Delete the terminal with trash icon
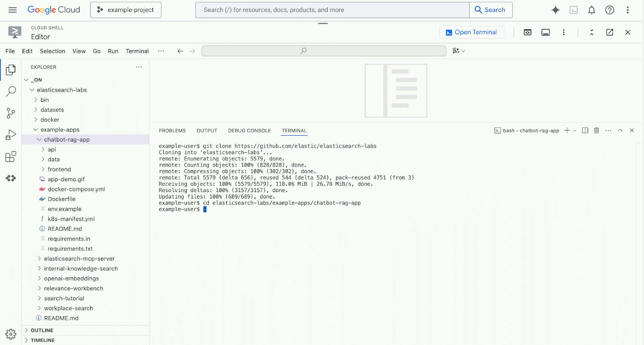Image resolution: width=644 pixels, height=345 pixels. 597,130
